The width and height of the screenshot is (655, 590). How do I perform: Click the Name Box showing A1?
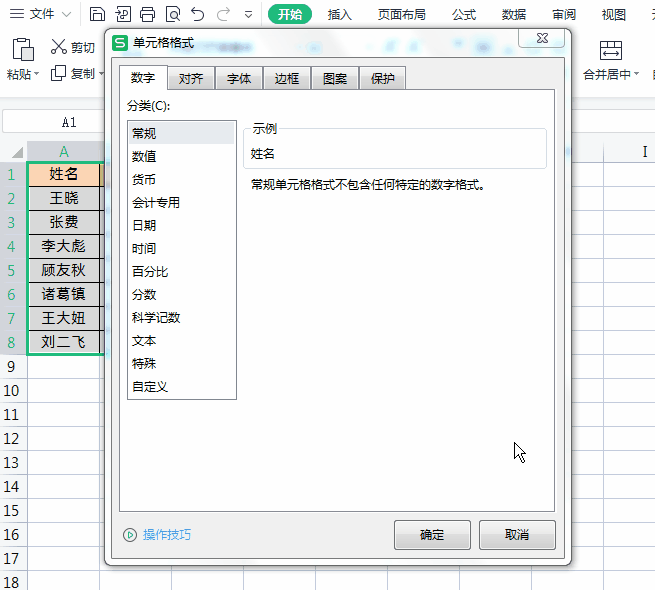point(53,122)
